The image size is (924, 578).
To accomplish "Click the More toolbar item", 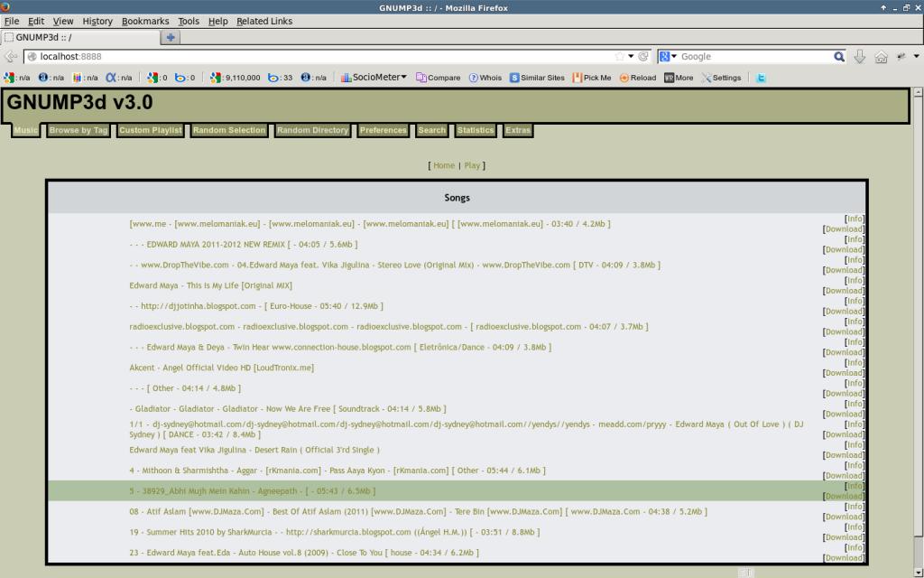I will (679, 78).
